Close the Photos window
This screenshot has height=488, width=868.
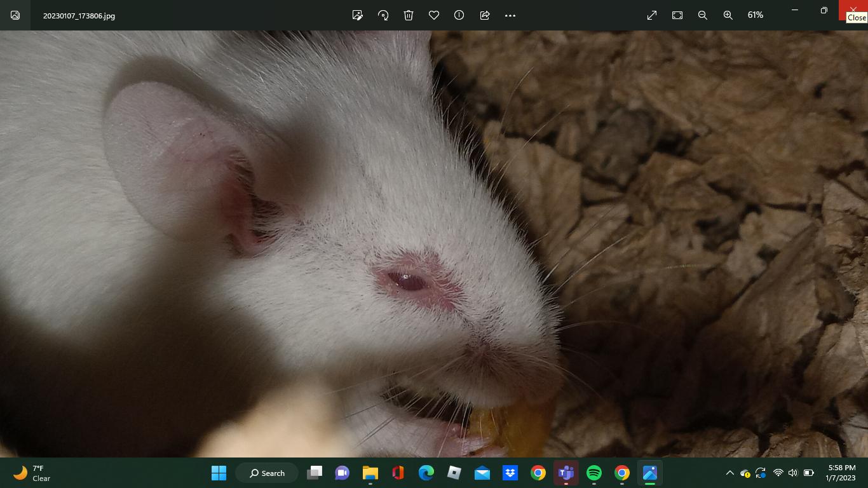tap(853, 10)
